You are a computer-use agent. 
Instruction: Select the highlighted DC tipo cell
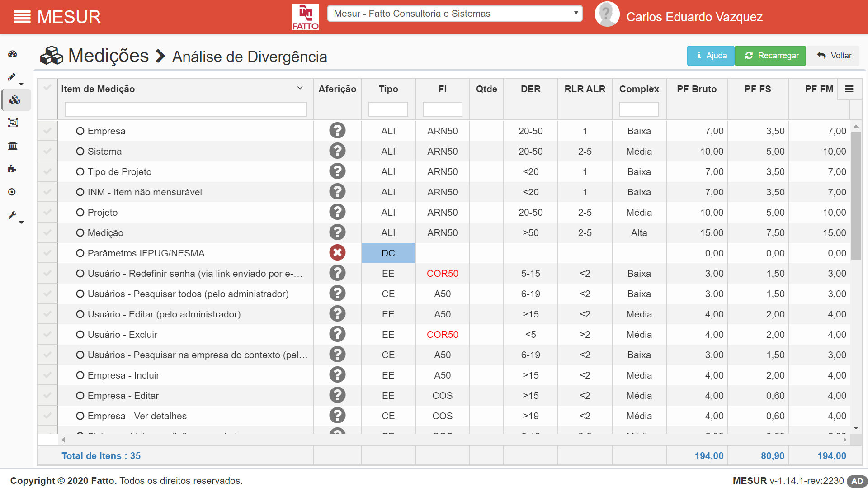[x=388, y=253]
